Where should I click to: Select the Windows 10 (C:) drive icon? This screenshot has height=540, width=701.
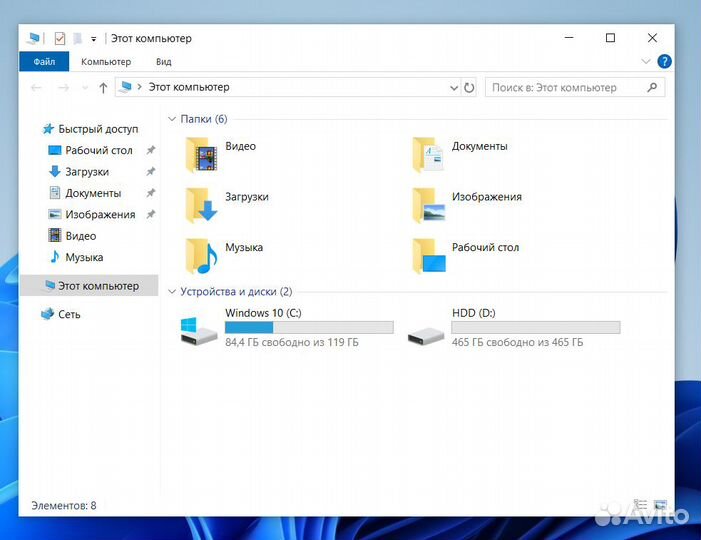point(198,331)
